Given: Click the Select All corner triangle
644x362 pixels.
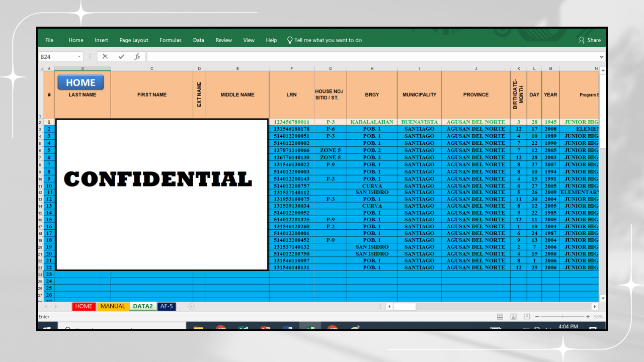Looking at the screenshot, I should (41, 68).
